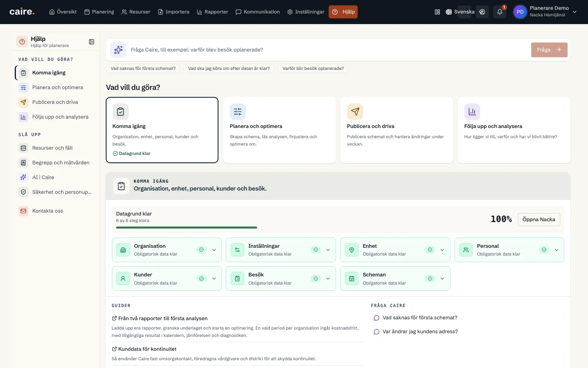
Task: Choose suggestion 'Varför blir besök oplanerade?'
Action: click(313, 69)
